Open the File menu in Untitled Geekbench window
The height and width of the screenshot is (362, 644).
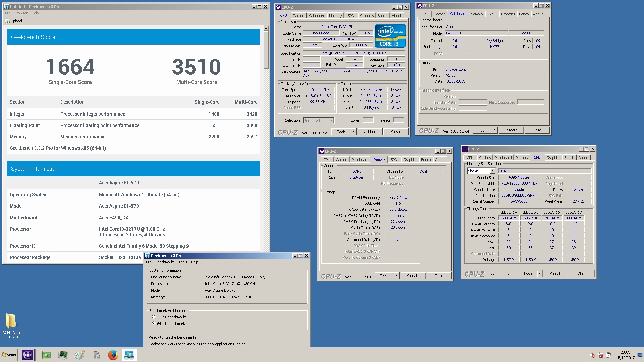pos(8,13)
